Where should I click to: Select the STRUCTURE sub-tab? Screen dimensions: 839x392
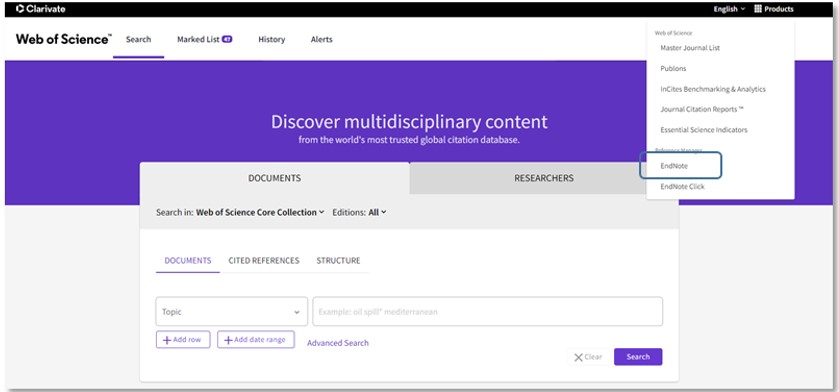338,260
